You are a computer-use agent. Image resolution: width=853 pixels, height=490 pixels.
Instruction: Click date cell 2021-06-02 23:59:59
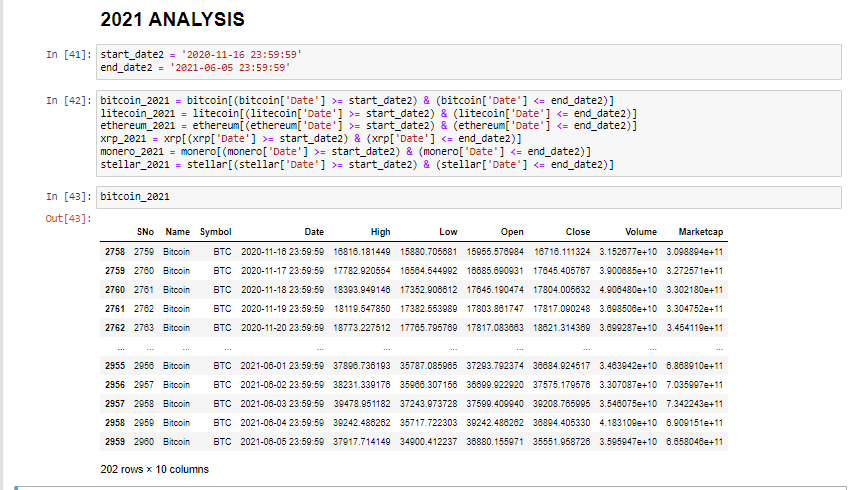coord(282,385)
